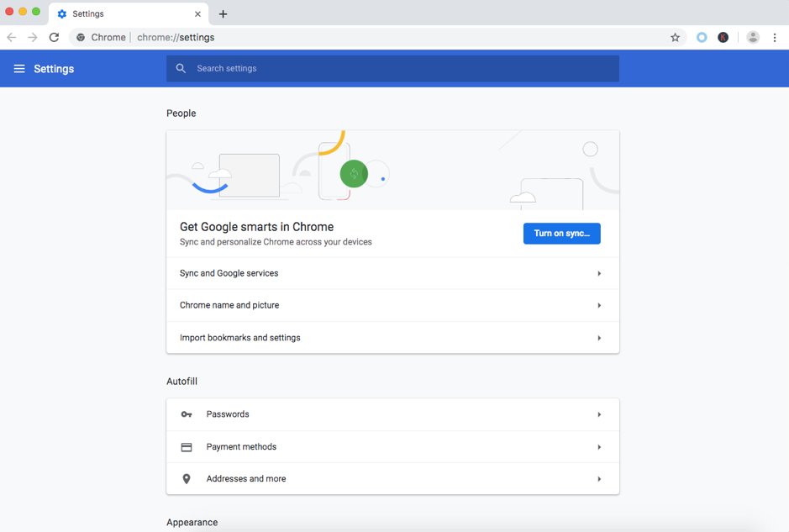Expand Sync and Google services
The width and height of the screenshot is (789, 532).
[392, 273]
